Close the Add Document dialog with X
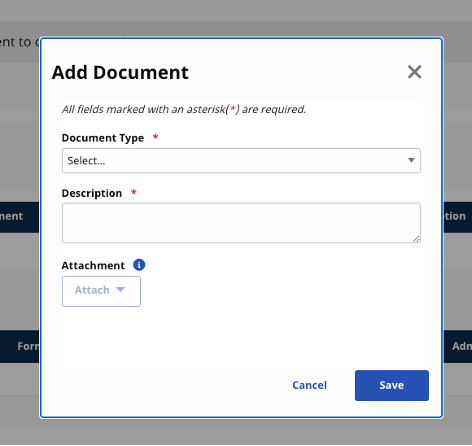472x446 pixels. tap(414, 72)
